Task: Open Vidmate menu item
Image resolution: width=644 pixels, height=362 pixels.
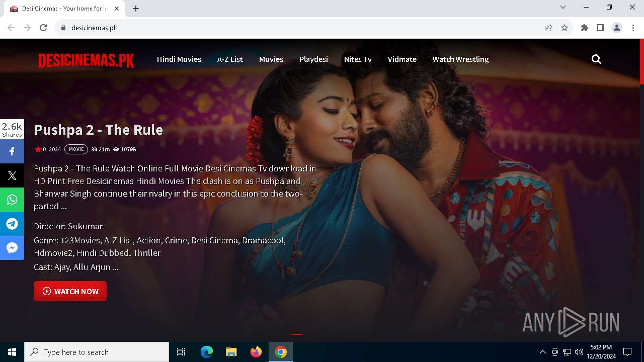Action: click(402, 59)
